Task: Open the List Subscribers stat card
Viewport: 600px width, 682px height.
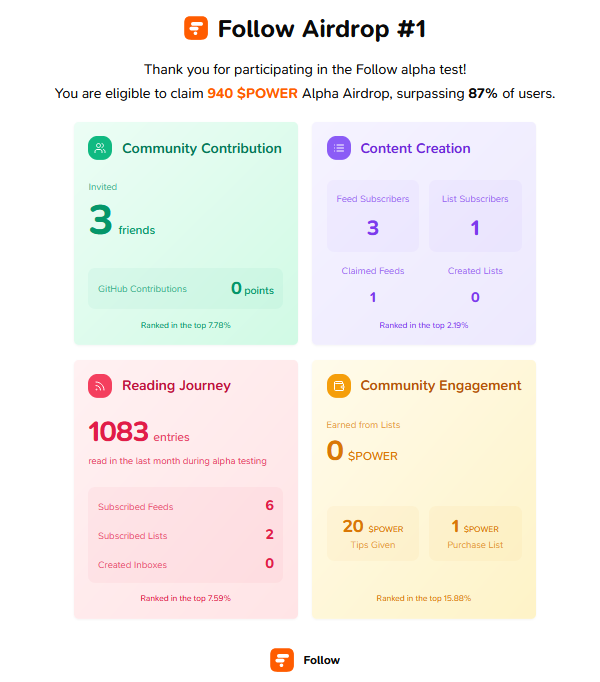Action: [475, 216]
